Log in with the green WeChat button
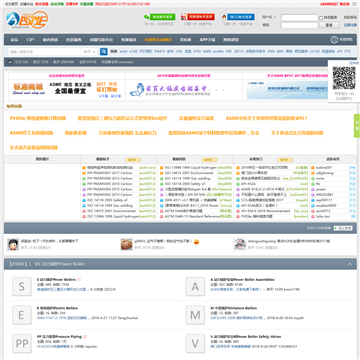The width and height of the screenshot is (360, 360). [159, 17]
